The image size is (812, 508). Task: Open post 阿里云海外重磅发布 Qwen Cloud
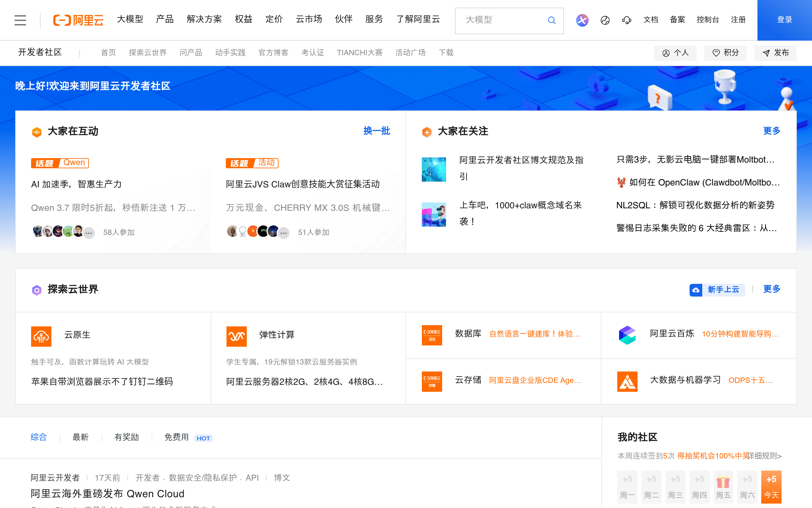click(x=108, y=494)
